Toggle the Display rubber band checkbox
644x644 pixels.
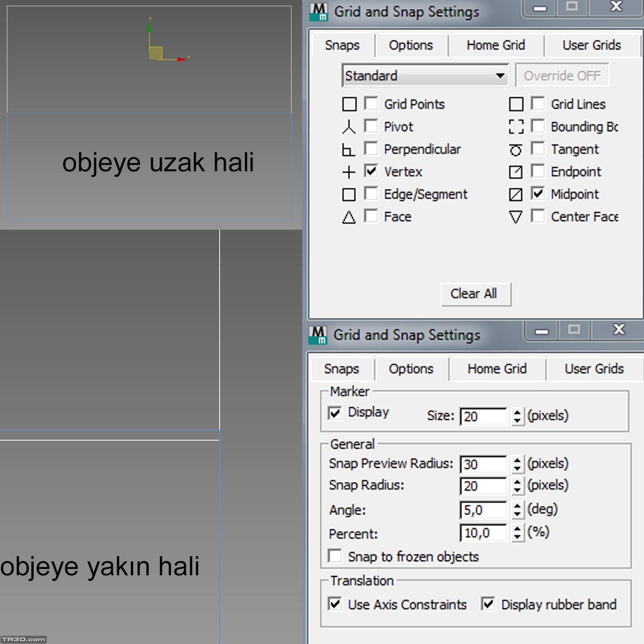(x=488, y=604)
